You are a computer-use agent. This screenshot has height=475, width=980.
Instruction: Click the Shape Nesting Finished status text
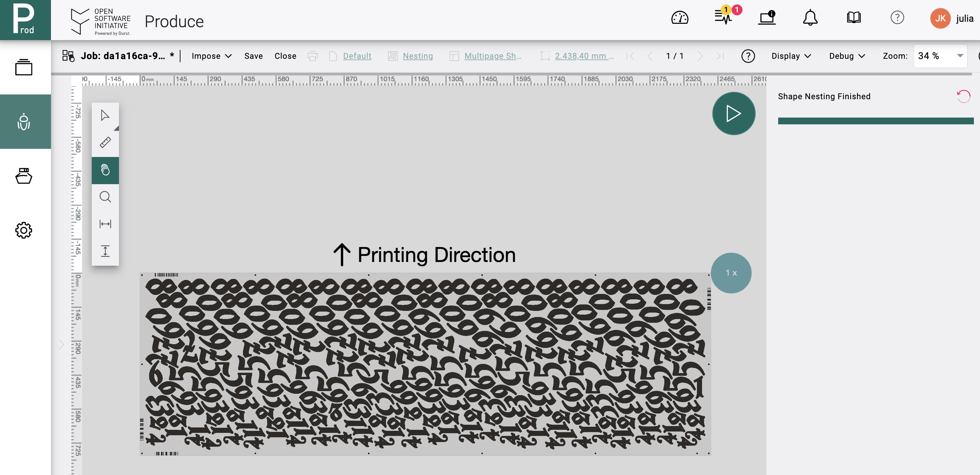tap(824, 96)
